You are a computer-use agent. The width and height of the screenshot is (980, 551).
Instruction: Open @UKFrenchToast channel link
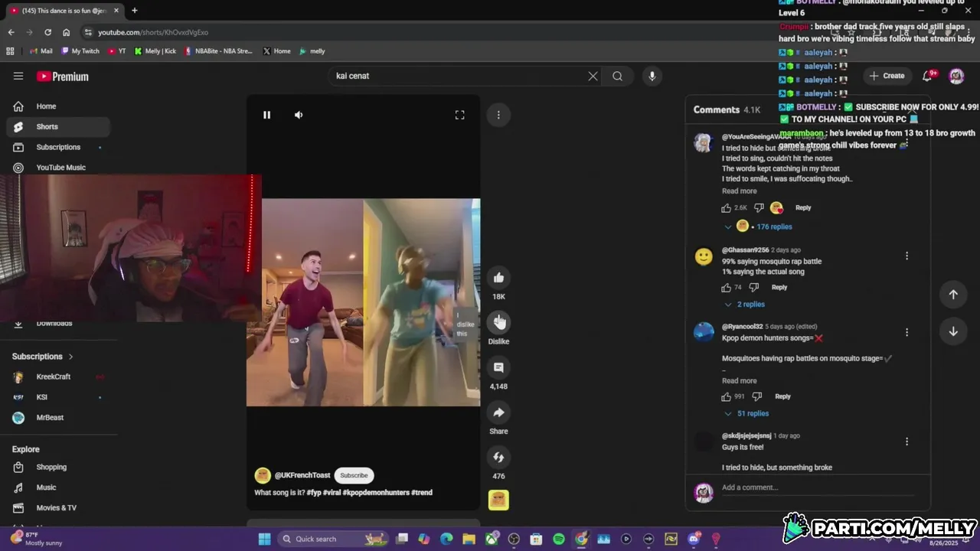302,475
